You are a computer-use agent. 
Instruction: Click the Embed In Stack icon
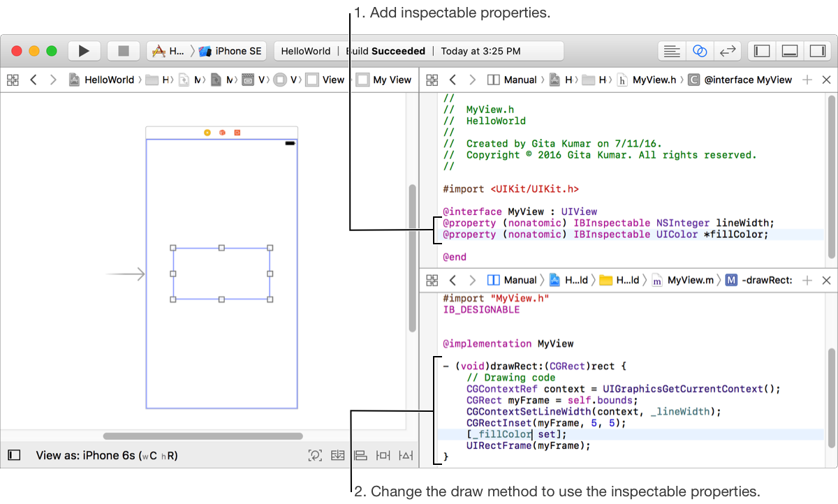coord(338,456)
